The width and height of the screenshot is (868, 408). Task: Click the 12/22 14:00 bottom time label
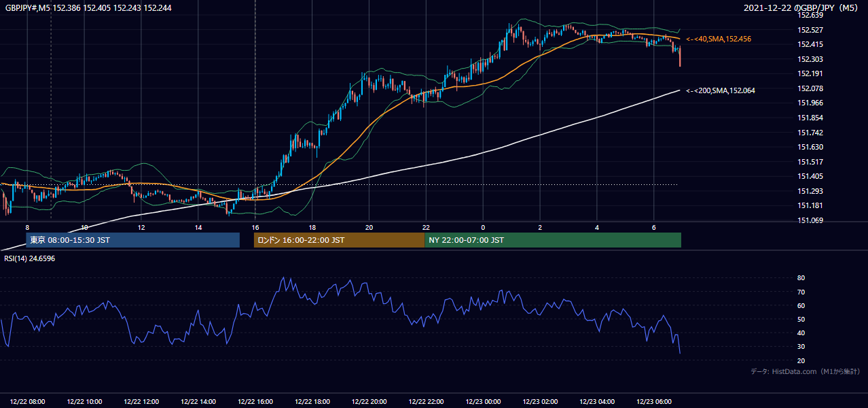[x=198, y=402]
